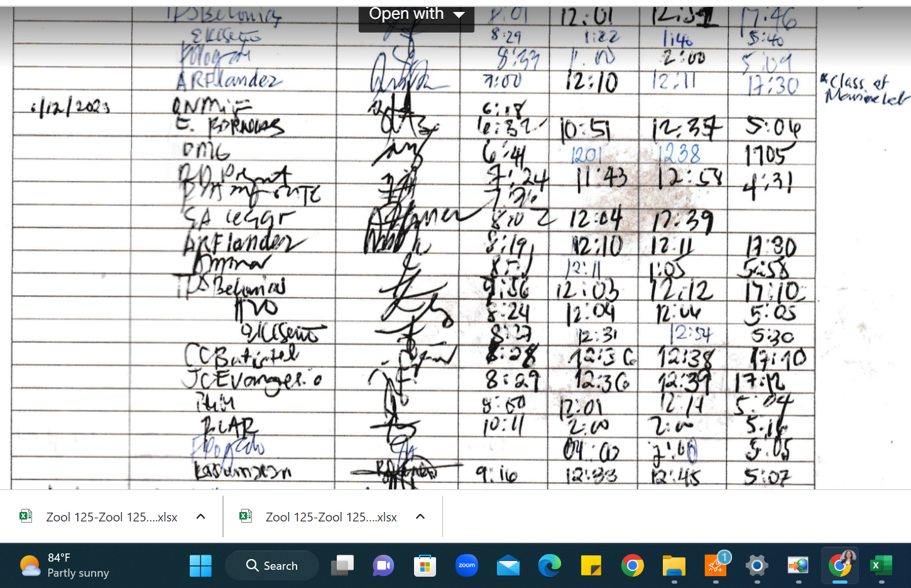Launch Zoom from the taskbar
Image resolution: width=911 pixels, height=588 pixels.
(466, 566)
